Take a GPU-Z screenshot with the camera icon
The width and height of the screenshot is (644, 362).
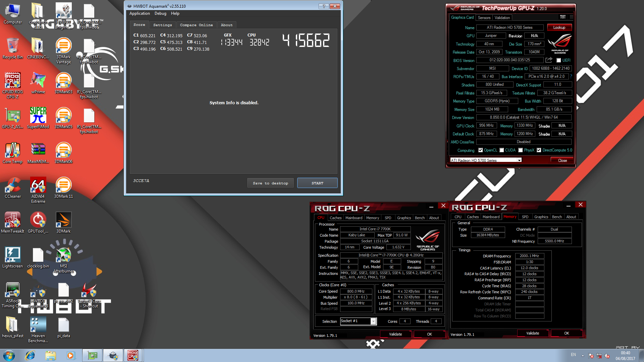click(x=563, y=17)
